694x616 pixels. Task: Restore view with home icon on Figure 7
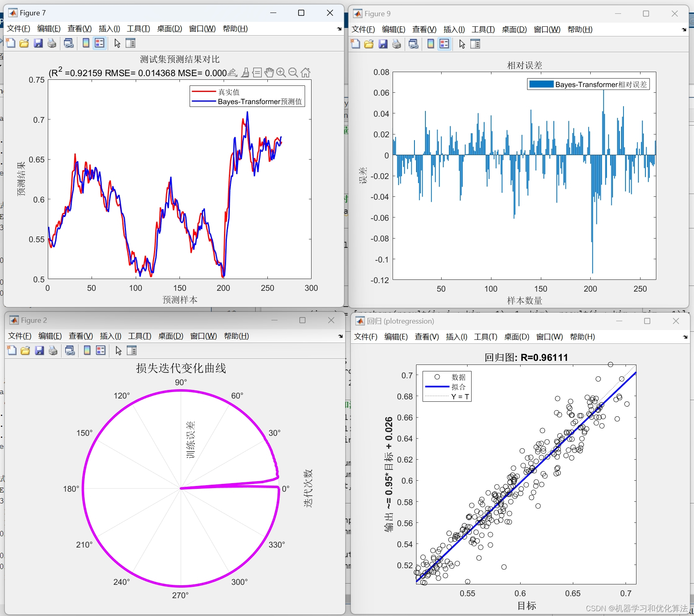click(x=305, y=72)
